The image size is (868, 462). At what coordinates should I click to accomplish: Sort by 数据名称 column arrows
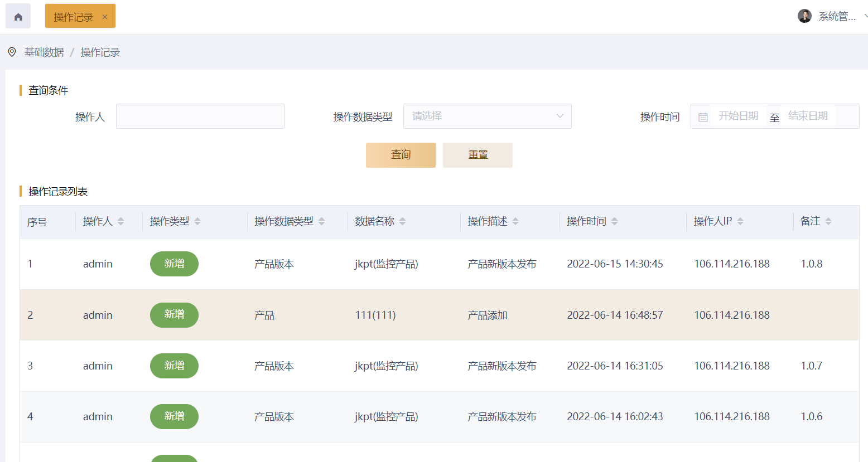coord(403,221)
